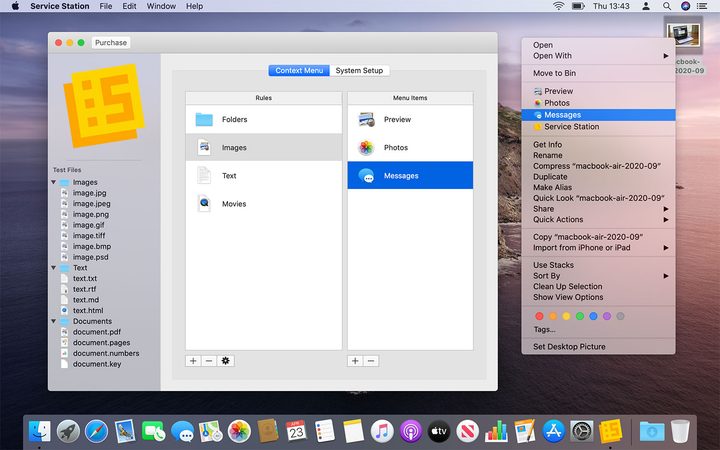Open Messages app in the Dock
720x450 pixels.
[x=182, y=431]
